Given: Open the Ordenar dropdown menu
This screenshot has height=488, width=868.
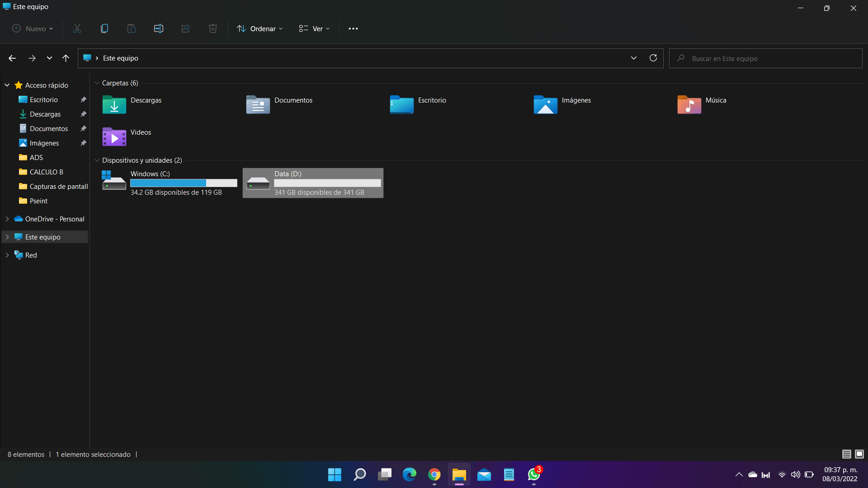Looking at the screenshot, I should pos(260,28).
